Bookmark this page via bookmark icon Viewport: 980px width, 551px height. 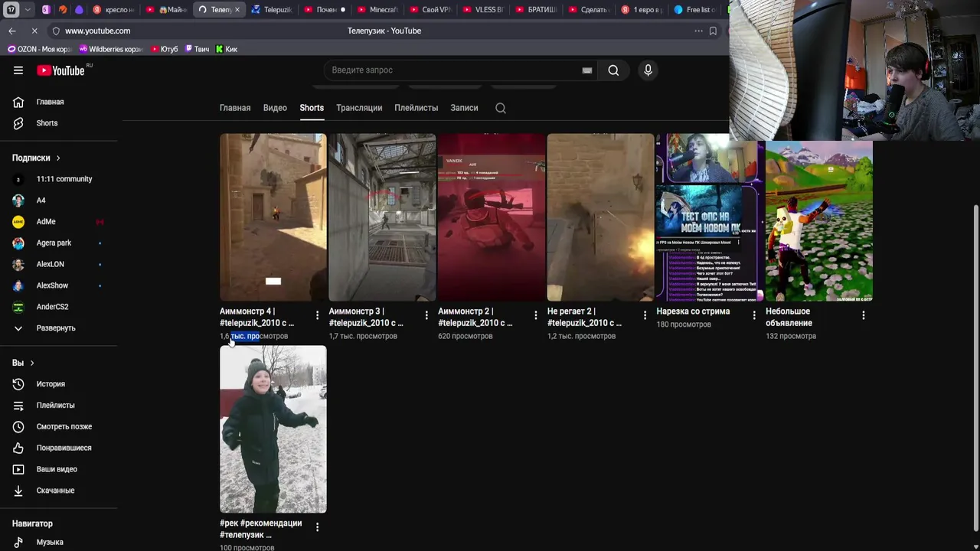(713, 31)
